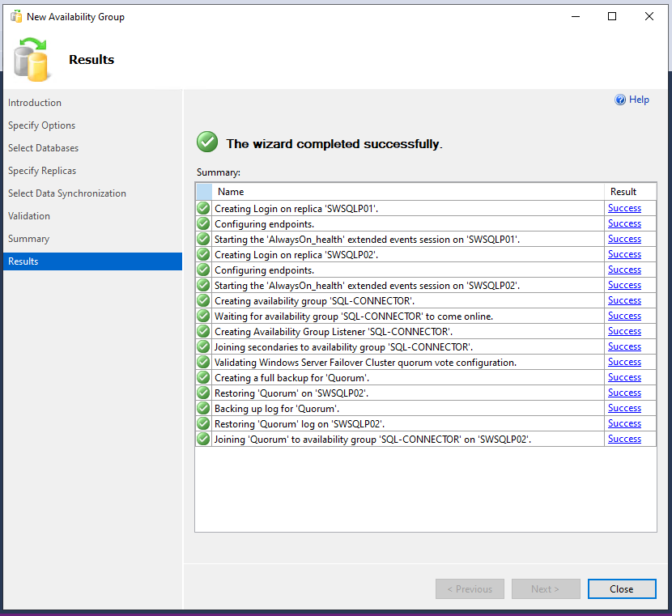This screenshot has height=616, width=672.
Task: Click the Close button
Action: (x=622, y=589)
